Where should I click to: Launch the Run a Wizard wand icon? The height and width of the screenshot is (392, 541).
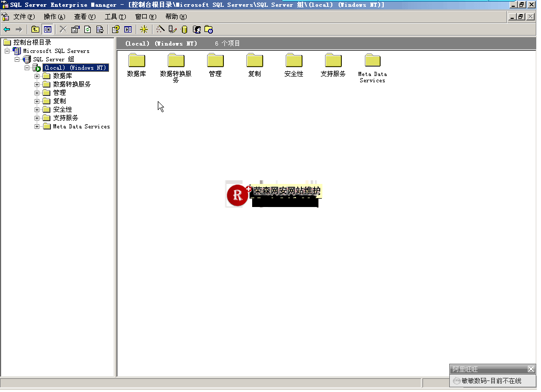(160, 29)
